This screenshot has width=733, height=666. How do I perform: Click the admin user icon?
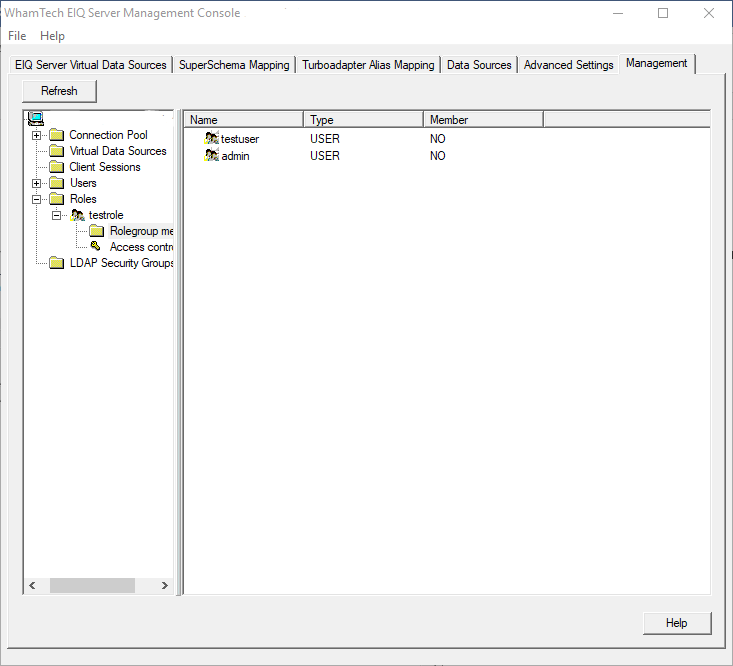click(211, 156)
